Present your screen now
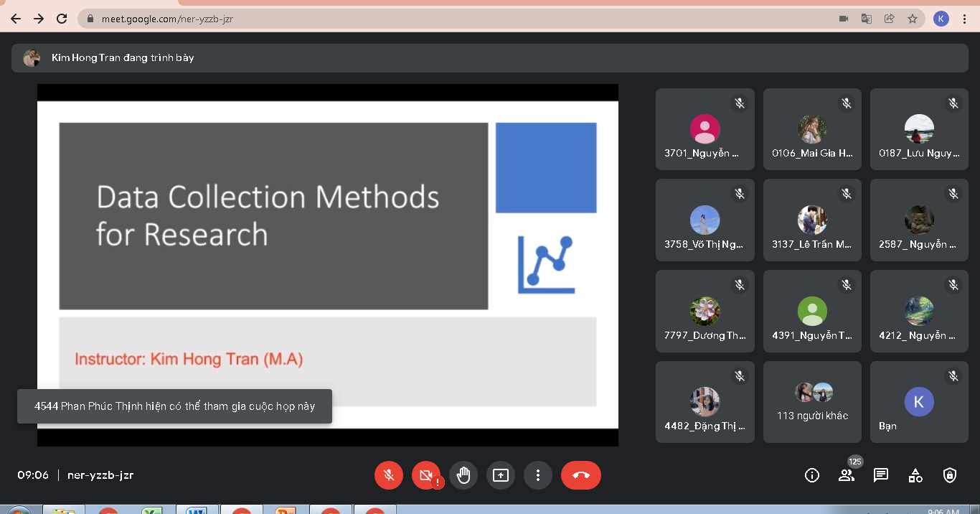The height and width of the screenshot is (514, 980). [x=501, y=475]
